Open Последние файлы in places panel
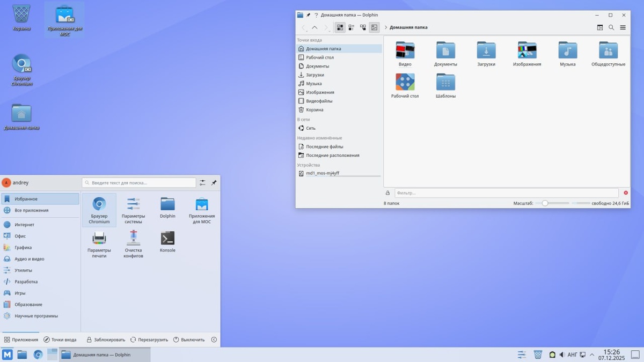 coord(339,146)
